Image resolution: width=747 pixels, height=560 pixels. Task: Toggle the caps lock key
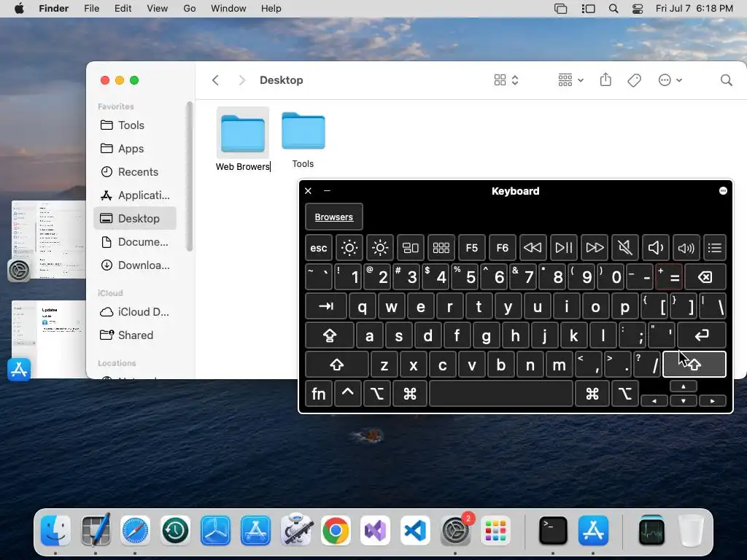point(330,335)
